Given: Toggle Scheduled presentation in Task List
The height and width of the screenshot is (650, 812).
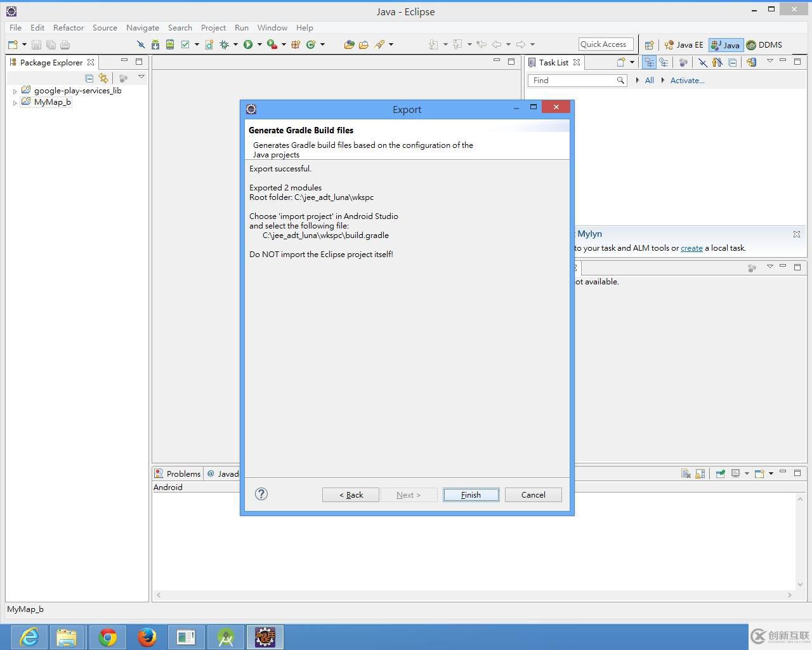Looking at the screenshot, I should click(x=664, y=62).
